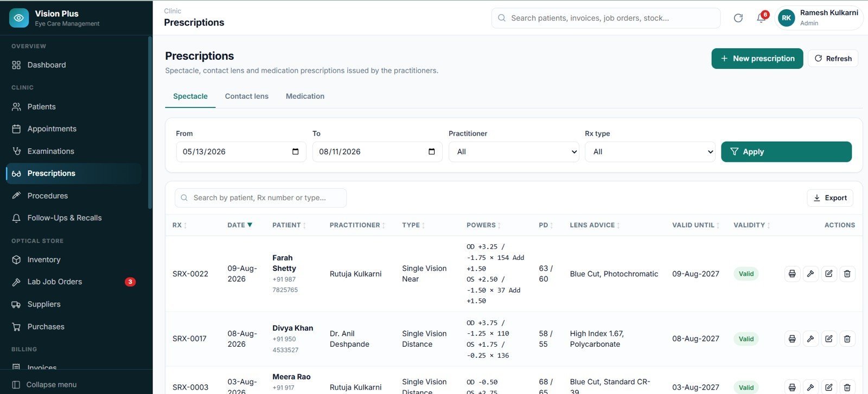The height and width of the screenshot is (394, 868).
Task: Sort table by Type column
Action: (x=413, y=225)
